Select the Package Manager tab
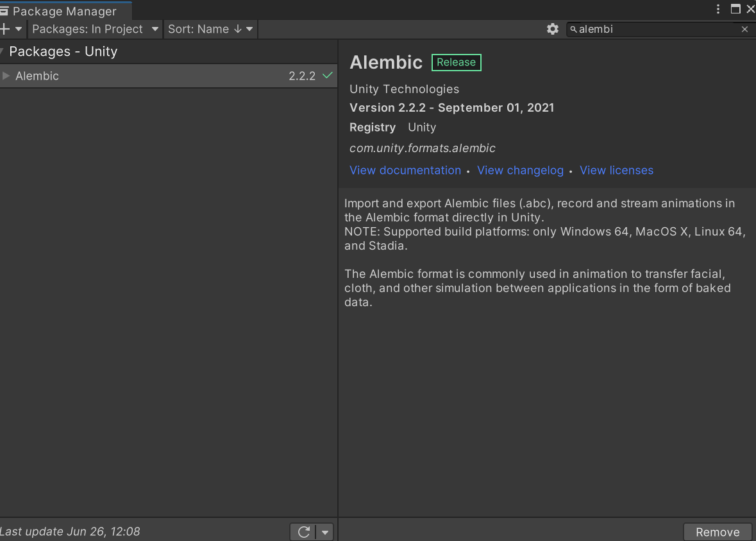The image size is (756, 541). (65, 11)
